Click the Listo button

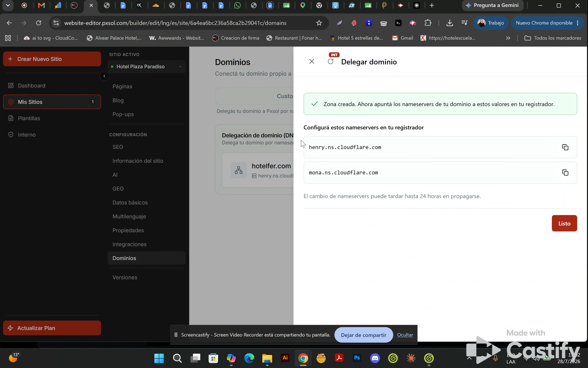(564, 223)
